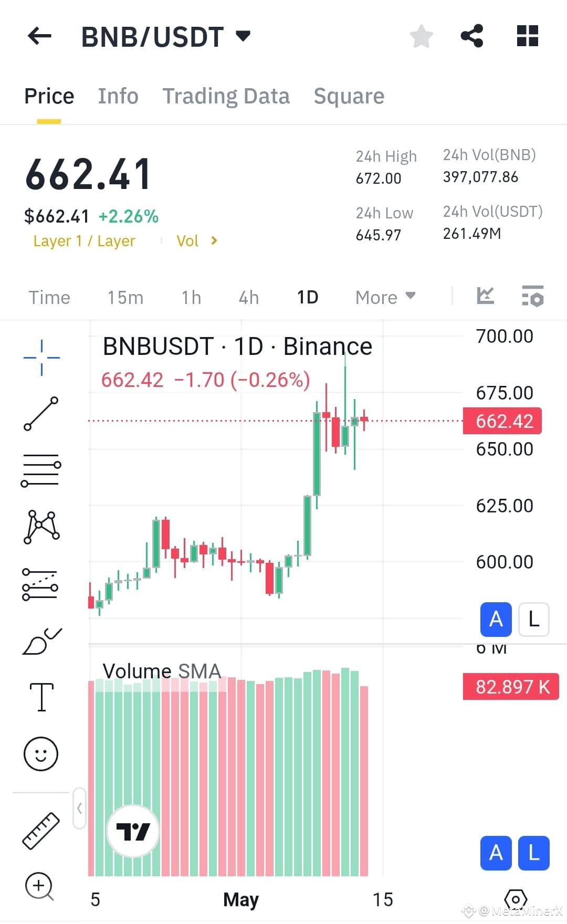The image size is (567, 924).
Task: Click the Volume SMA indicator label
Action: (x=162, y=671)
